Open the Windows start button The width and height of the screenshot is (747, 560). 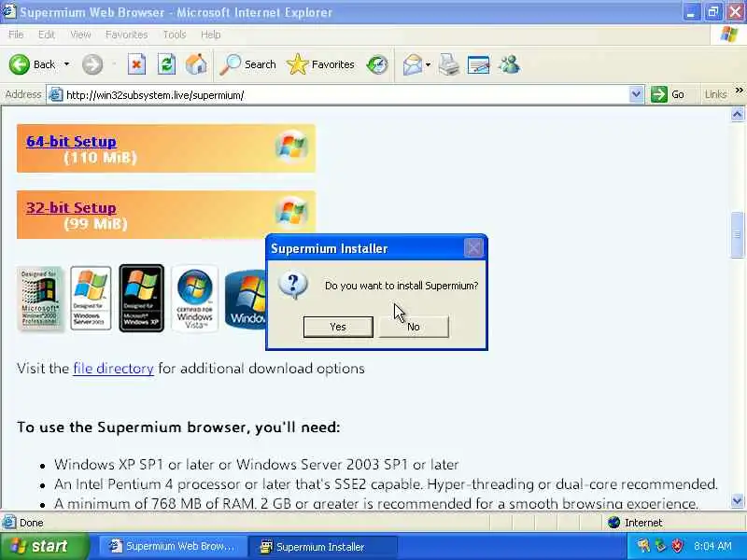pos(44,546)
